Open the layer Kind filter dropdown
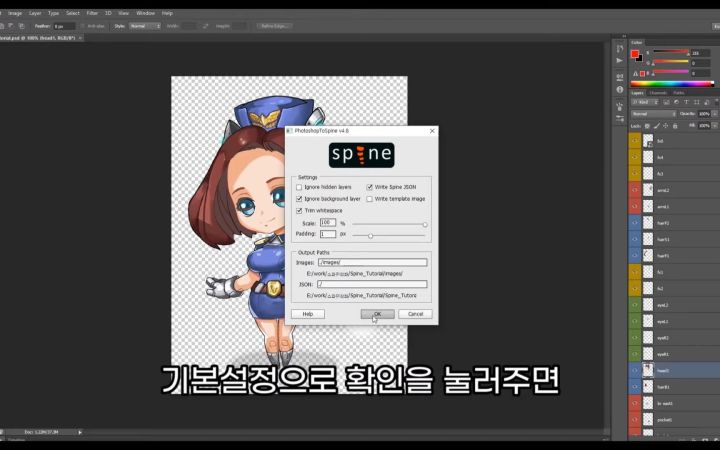This screenshot has width=720, height=450. (x=644, y=102)
